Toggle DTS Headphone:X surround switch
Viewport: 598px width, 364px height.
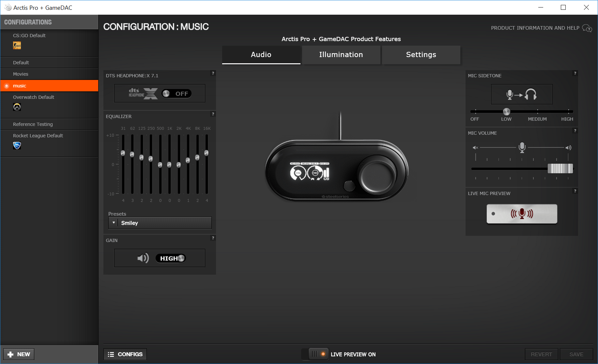176,94
